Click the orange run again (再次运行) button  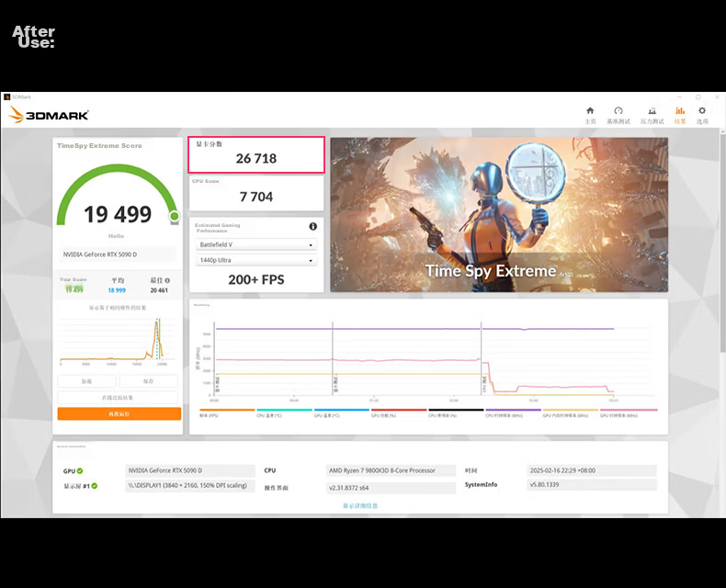coord(119,414)
